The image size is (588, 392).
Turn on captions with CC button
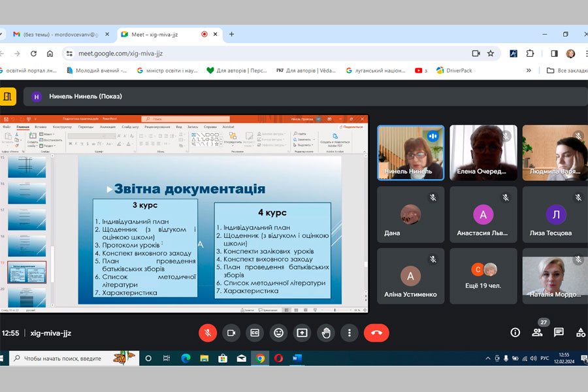click(x=255, y=333)
